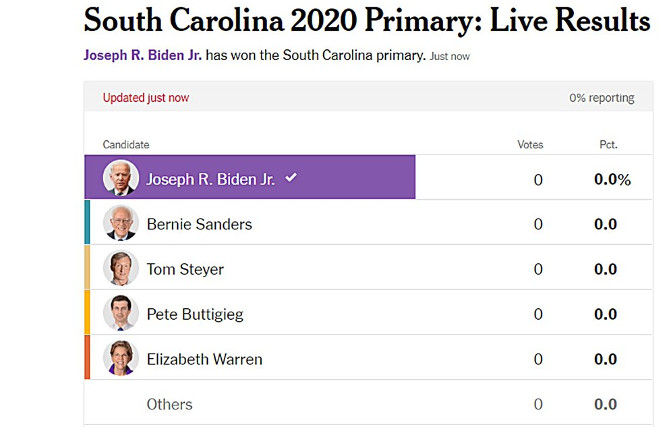Click Elizabeth Warren's avatar photo
This screenshot has height=427, width=661.
[120, 359]
